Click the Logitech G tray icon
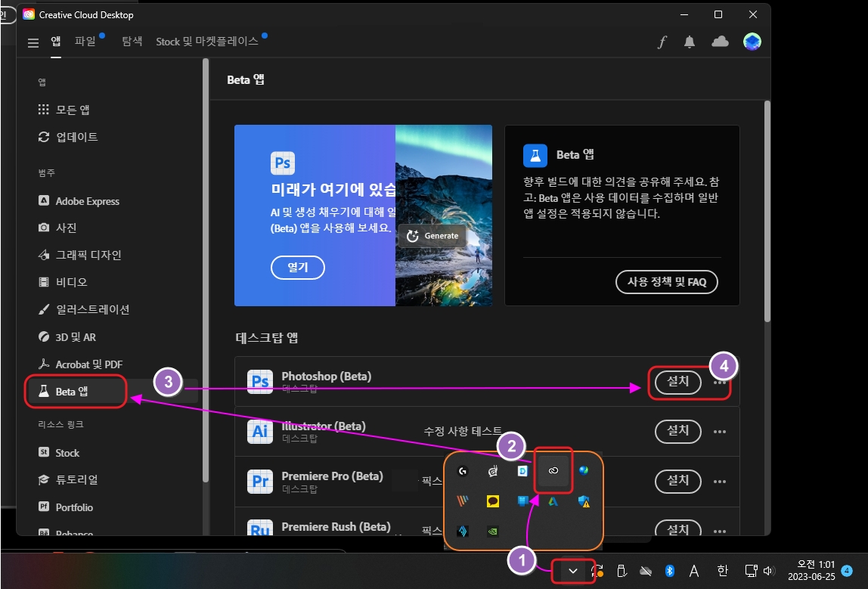Viewport: 868px width, 589px height. [463, 471]
